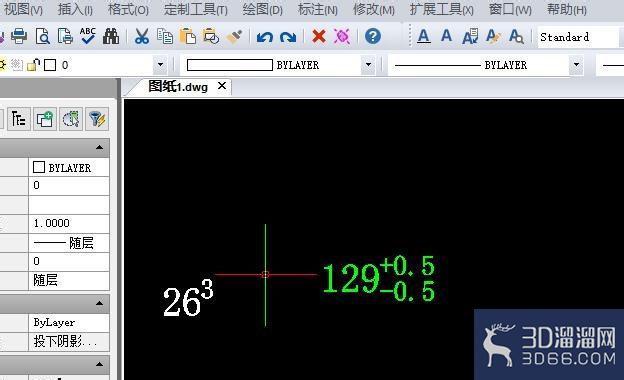
Task: Click the 随层 linetype property with line sample
Action: 69,243
